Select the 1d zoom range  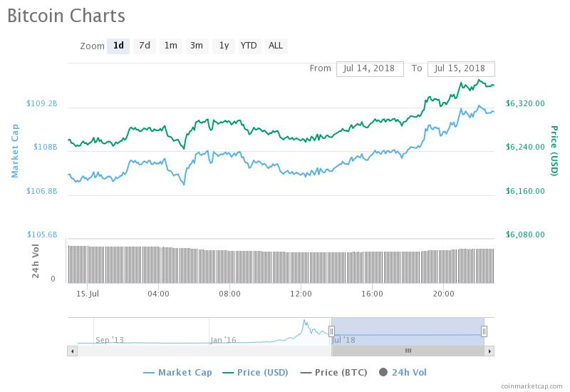118,46
